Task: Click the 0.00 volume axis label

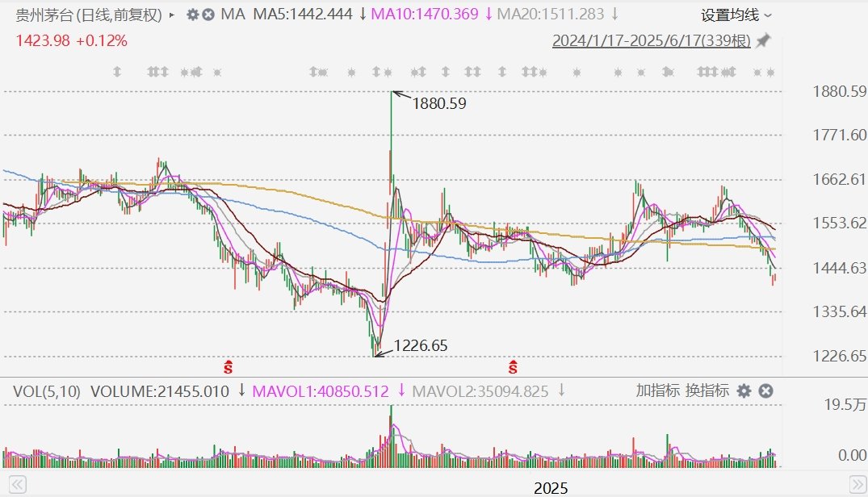Action: click(852, 455)
